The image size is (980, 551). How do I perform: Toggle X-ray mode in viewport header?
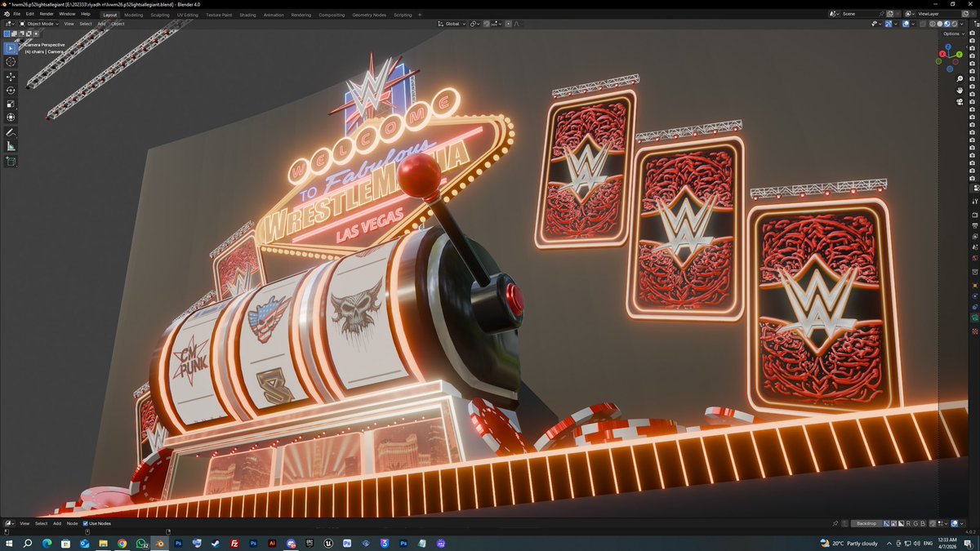tap(923, 24)
